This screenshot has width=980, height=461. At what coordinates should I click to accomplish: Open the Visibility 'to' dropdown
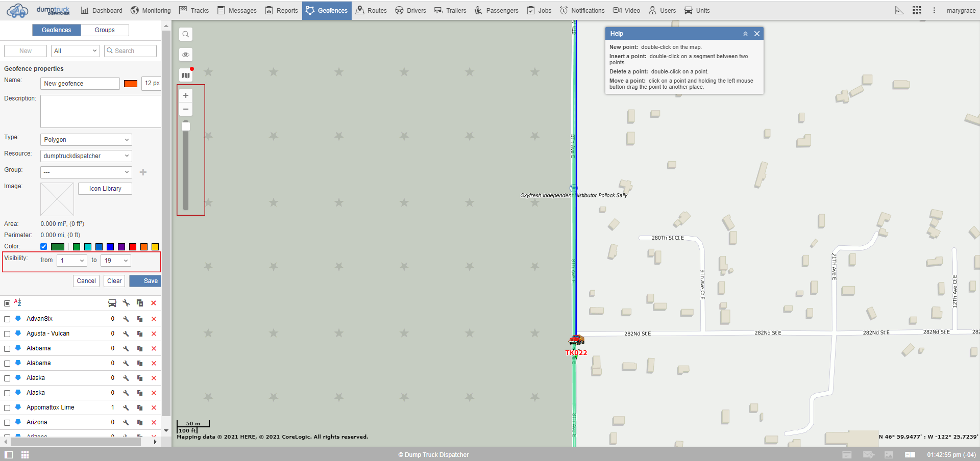[116, 261]
